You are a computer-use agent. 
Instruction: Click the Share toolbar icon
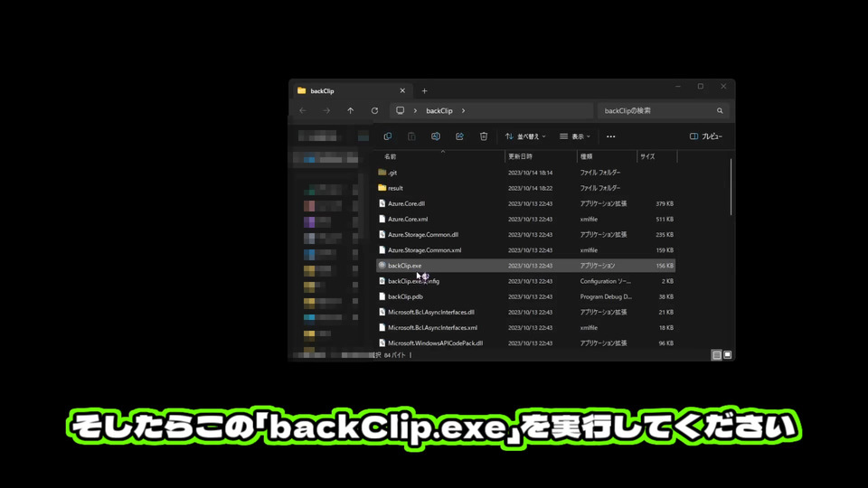tap(459, 136)
